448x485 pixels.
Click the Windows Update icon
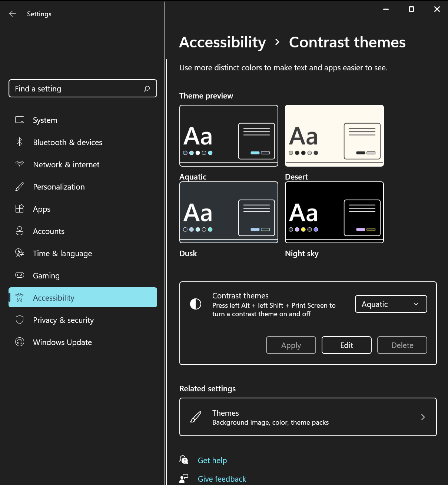click(19, 342)
